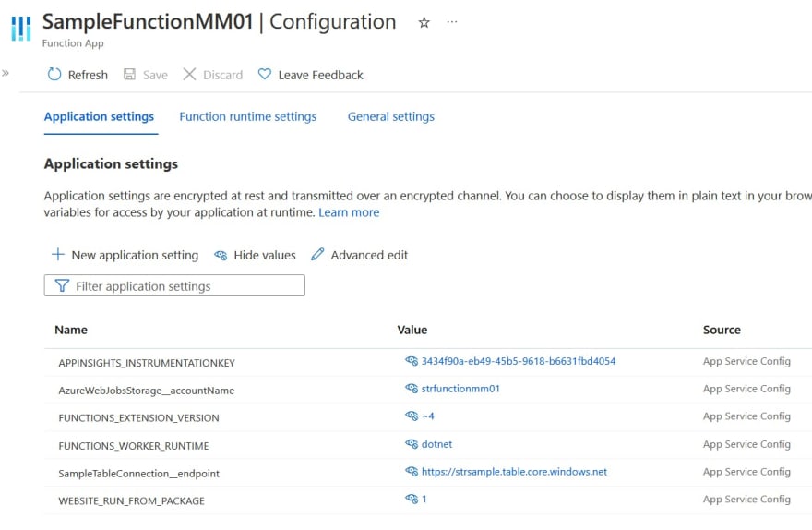Toggle eye icon for WEBSITE_RUN_FROM_PACKAGE value
812x530 pixels.
pyautogui.click(x=412, y=499)
